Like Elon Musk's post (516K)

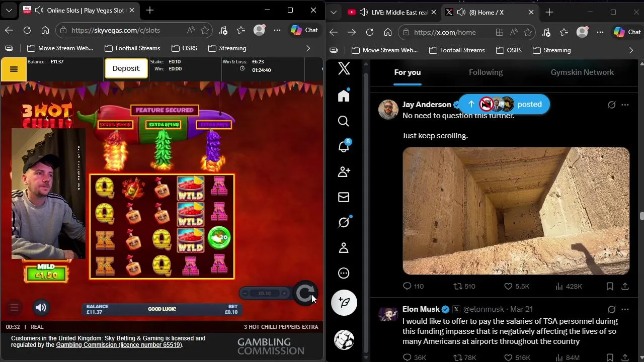(x=517, y=357)
